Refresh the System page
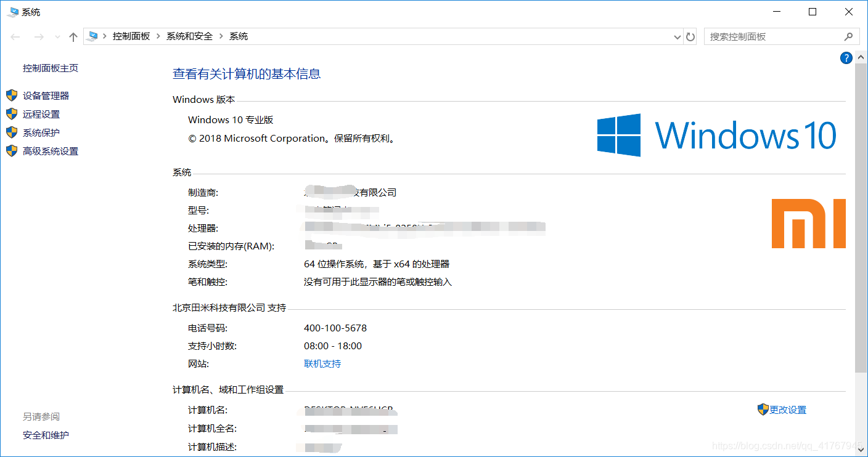The height and width of the screenshot is (457, 868). point(690,37)
